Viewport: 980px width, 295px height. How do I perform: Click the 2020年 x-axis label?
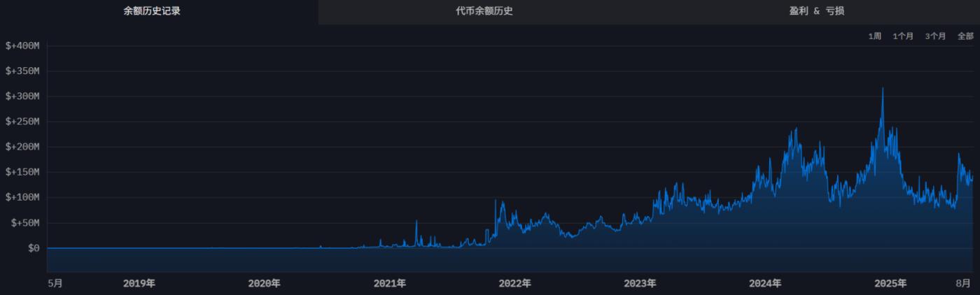(265, 283)
